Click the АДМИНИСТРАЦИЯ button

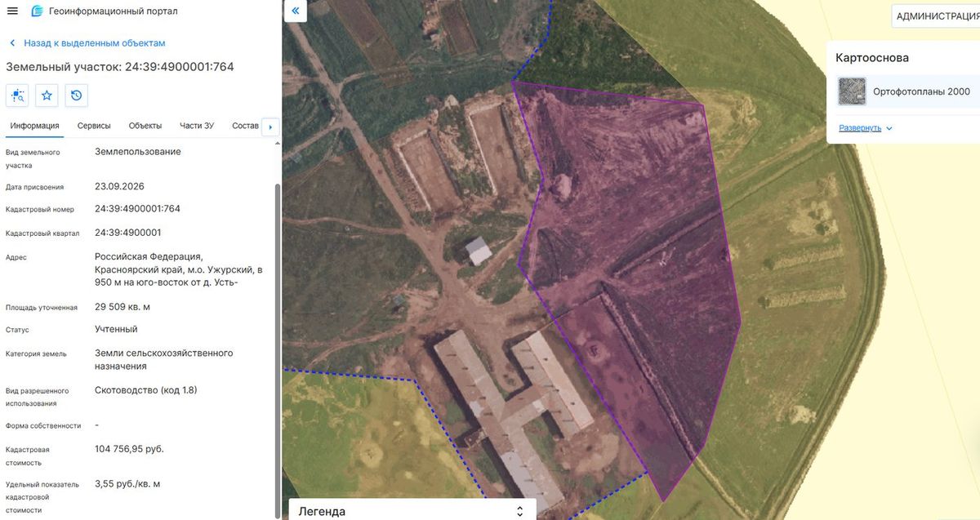[936, 16]
